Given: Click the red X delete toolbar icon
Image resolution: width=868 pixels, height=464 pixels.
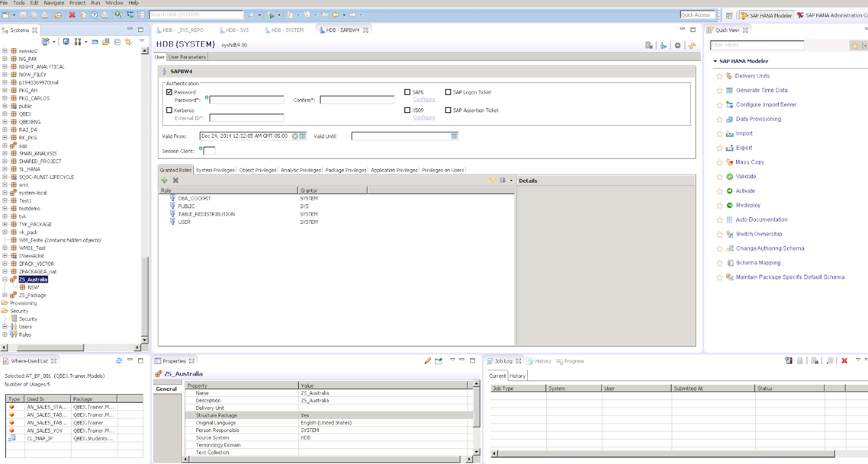Looking at the screenshot, I should 72,15.
